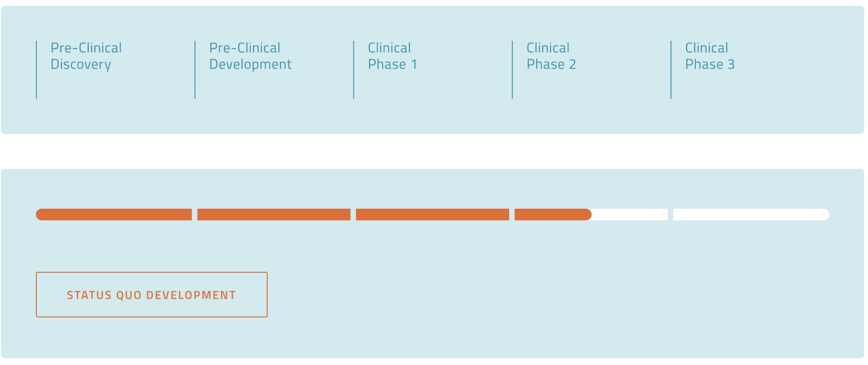Click the divider line beside Pre-Clinical Development
Viewport: 868px width, 365px height.
[195, 70]
